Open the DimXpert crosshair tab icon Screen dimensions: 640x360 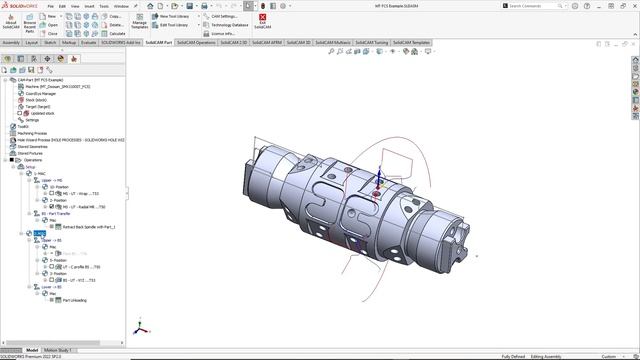(x=47, y=59)
